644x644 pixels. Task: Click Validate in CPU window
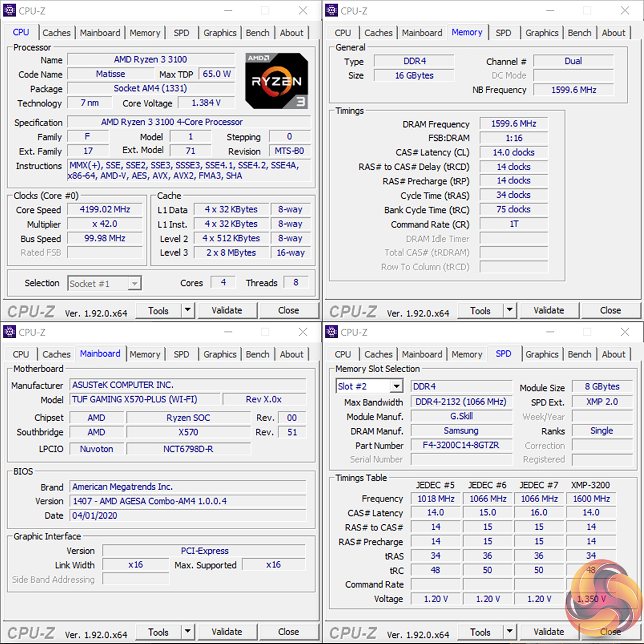point(227,310)
